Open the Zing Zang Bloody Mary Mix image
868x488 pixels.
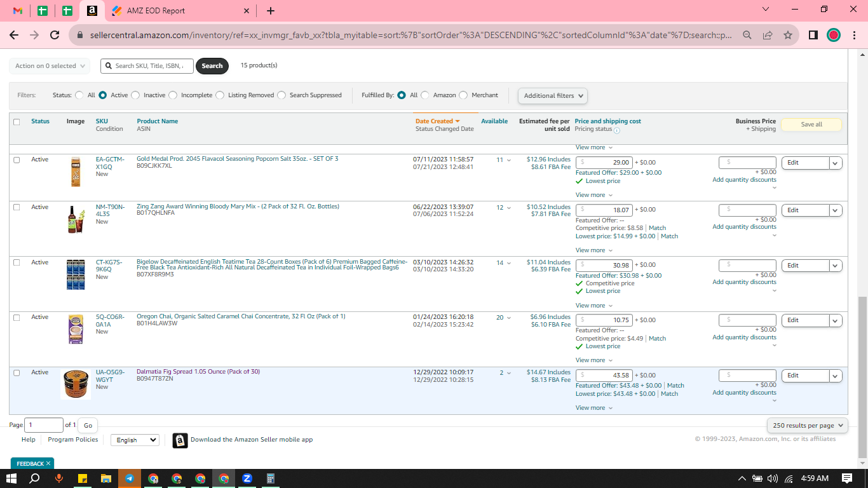76,219
